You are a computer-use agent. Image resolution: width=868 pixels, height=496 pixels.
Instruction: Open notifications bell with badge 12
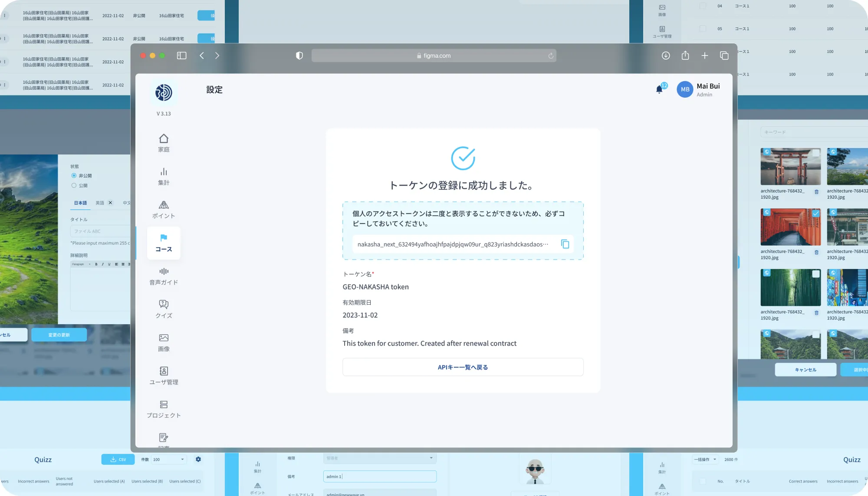[x=659, y=89]
